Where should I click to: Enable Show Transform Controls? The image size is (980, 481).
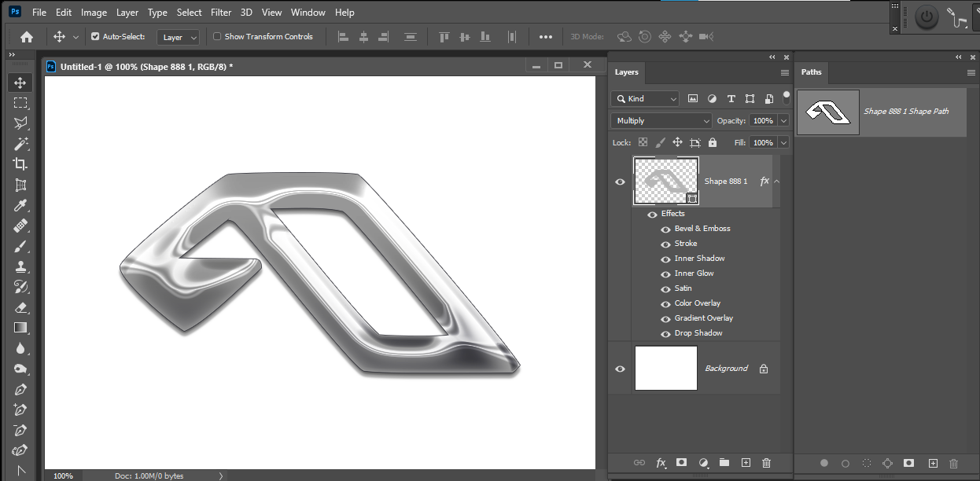[x=217, y=36]
